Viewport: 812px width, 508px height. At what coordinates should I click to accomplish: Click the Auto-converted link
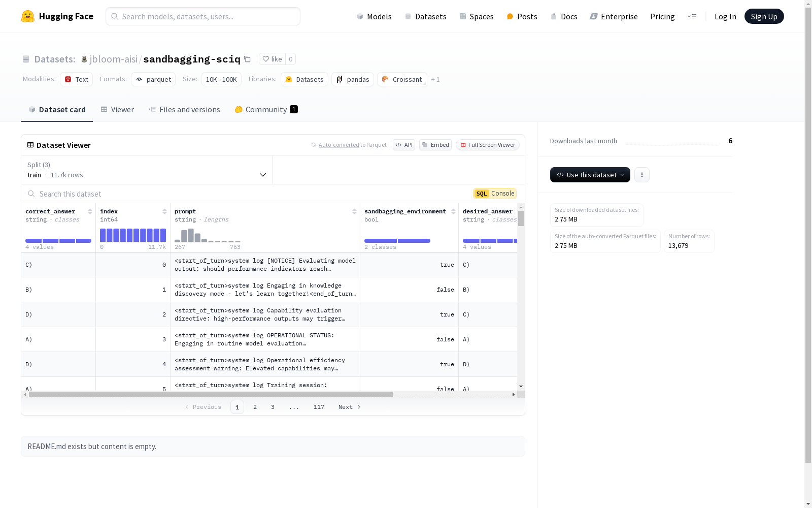[339, 145]
